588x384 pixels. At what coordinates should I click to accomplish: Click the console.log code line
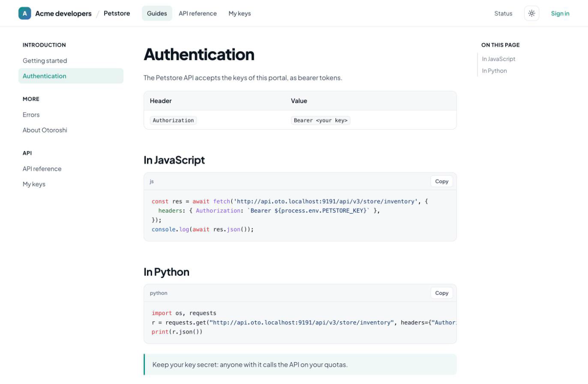coord(203,230)
